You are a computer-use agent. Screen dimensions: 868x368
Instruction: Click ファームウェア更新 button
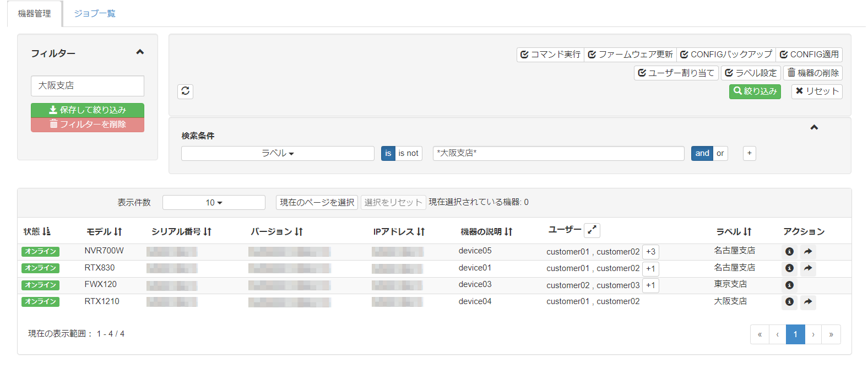point(630,55)
